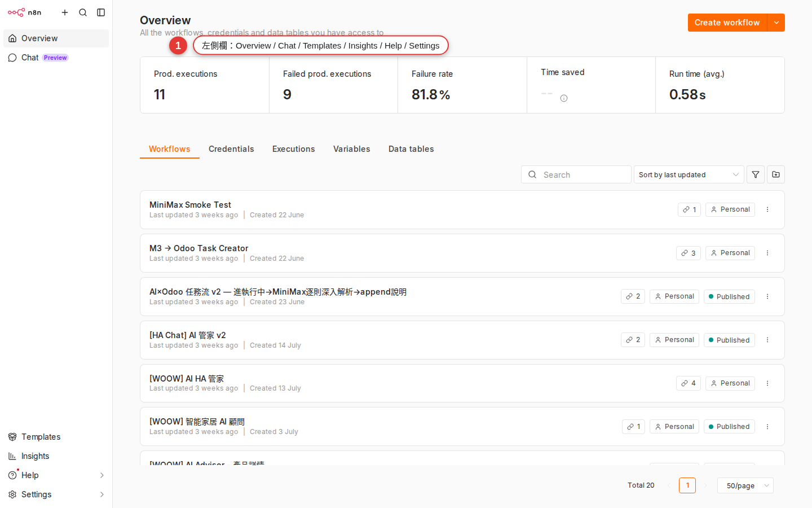
Task: Click the Prod. executions card
Action: point(205,85)
